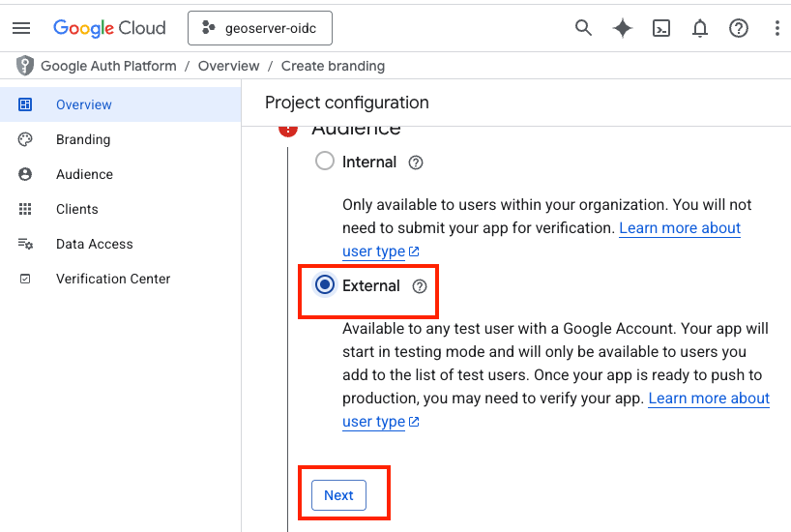The image size is (791, 532).
Task: Open Audience section in sidebar
Action: tap(84, 174)
